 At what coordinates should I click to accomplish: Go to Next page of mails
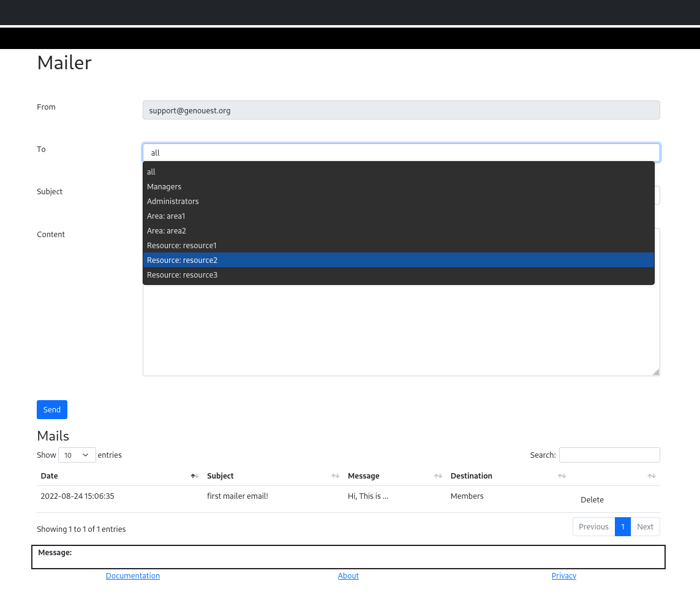645,527
